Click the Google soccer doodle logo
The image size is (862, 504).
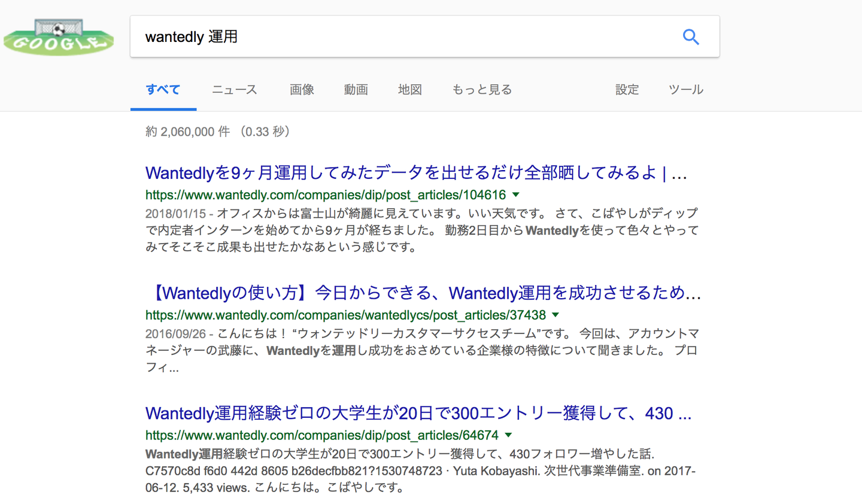pos(59,37)
